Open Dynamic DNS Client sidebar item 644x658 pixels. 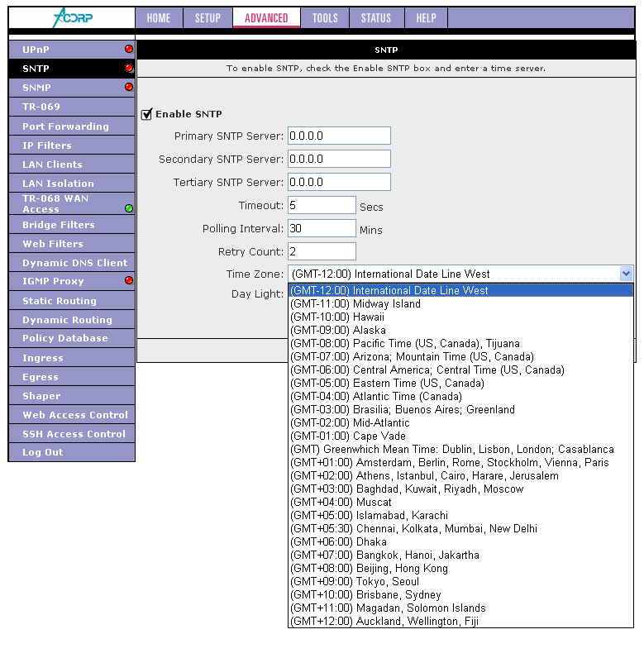tap(71, 263)
